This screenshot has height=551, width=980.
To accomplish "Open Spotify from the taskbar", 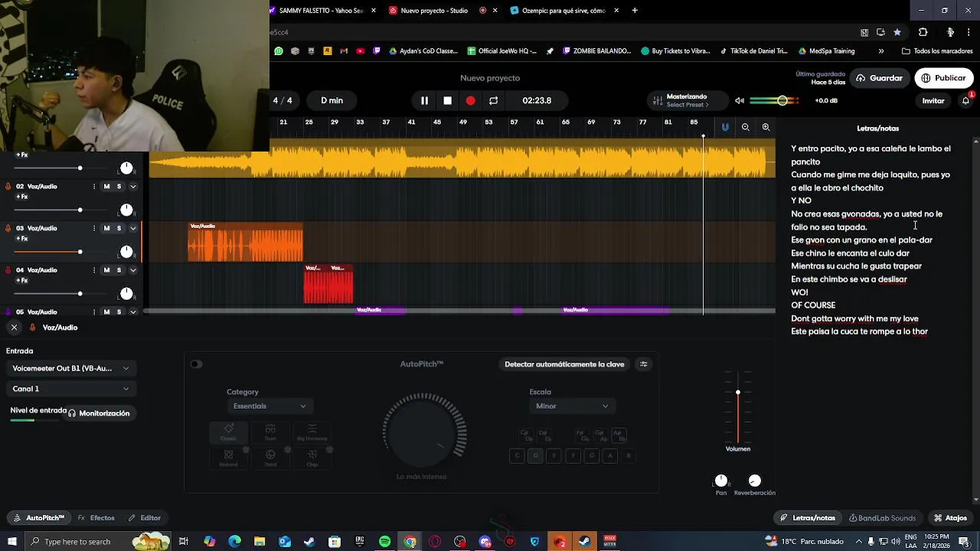I will [385, 542].
